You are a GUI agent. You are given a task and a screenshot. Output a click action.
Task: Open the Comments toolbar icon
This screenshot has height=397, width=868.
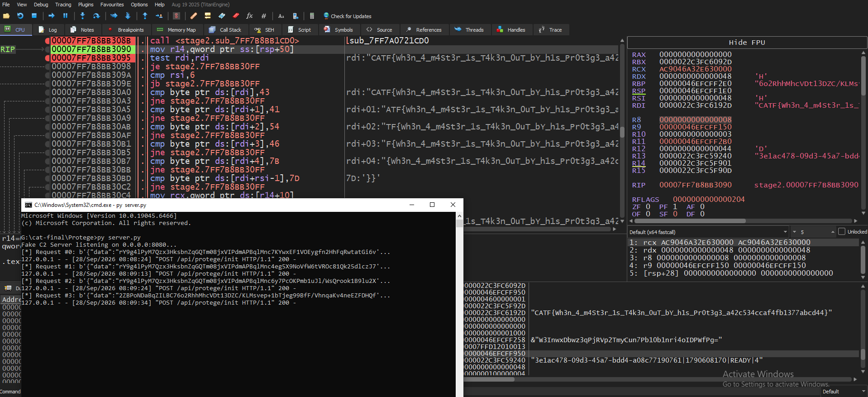coord(208,16)
